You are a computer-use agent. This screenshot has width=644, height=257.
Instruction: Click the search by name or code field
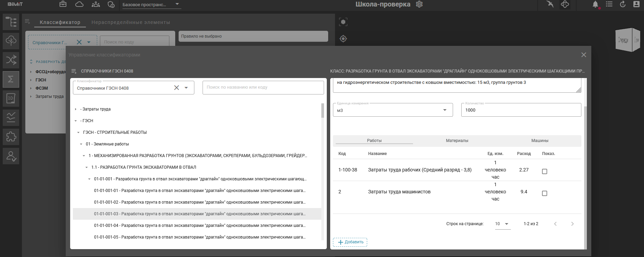pyautogui.click(x=263, y=88)
